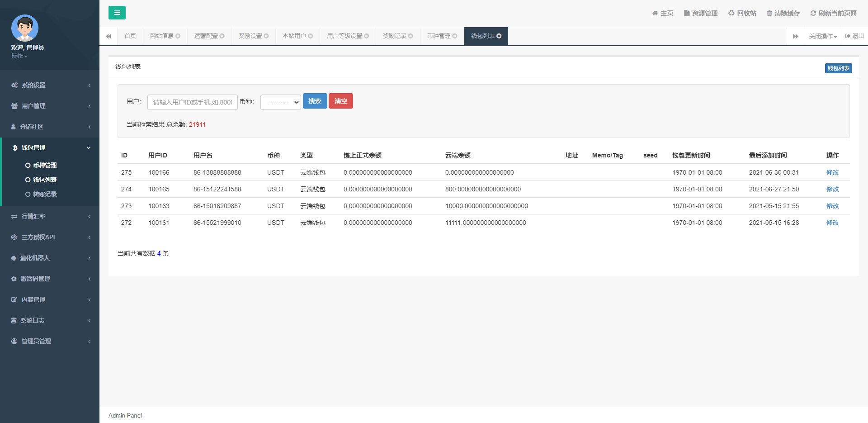The image size is (868, 423).
Task: Open 回收站 recycle bin icon
Action: 731,13
